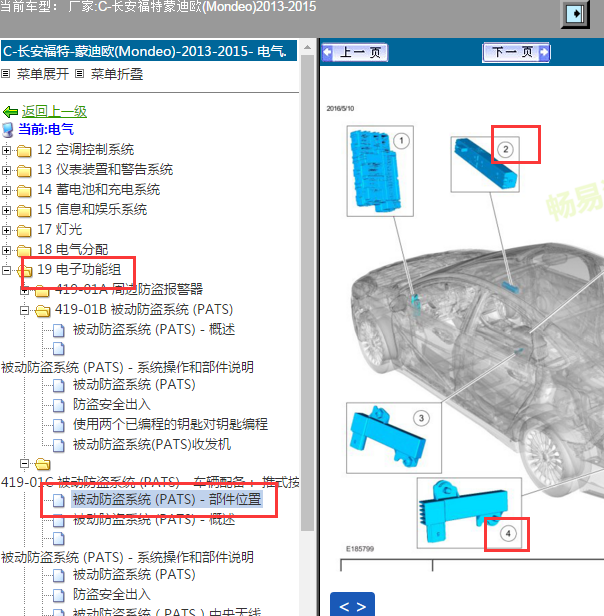Click the open folder icon of 419-01C
Image resolution: width=604 pixels, height=616 pixels.
tap(42, 464)
